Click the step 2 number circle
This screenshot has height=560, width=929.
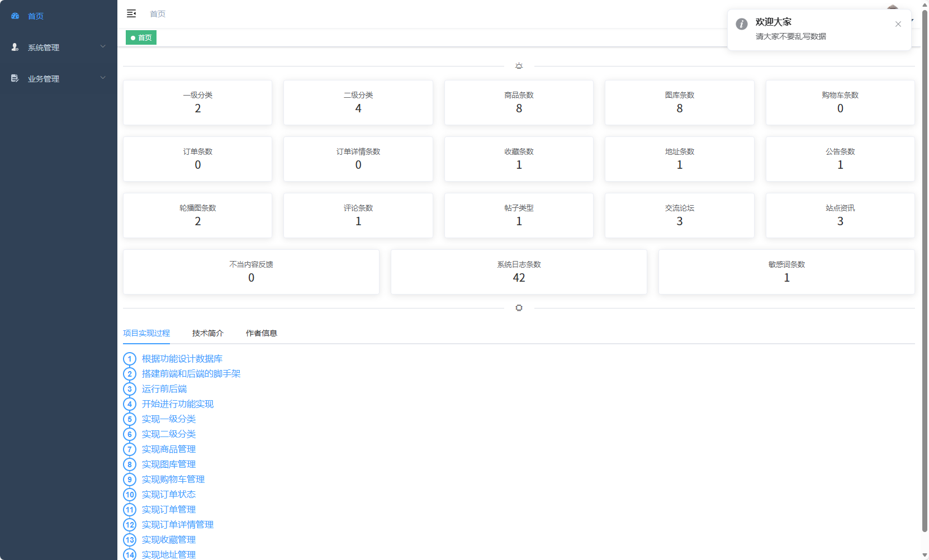[x=130, y=374]
